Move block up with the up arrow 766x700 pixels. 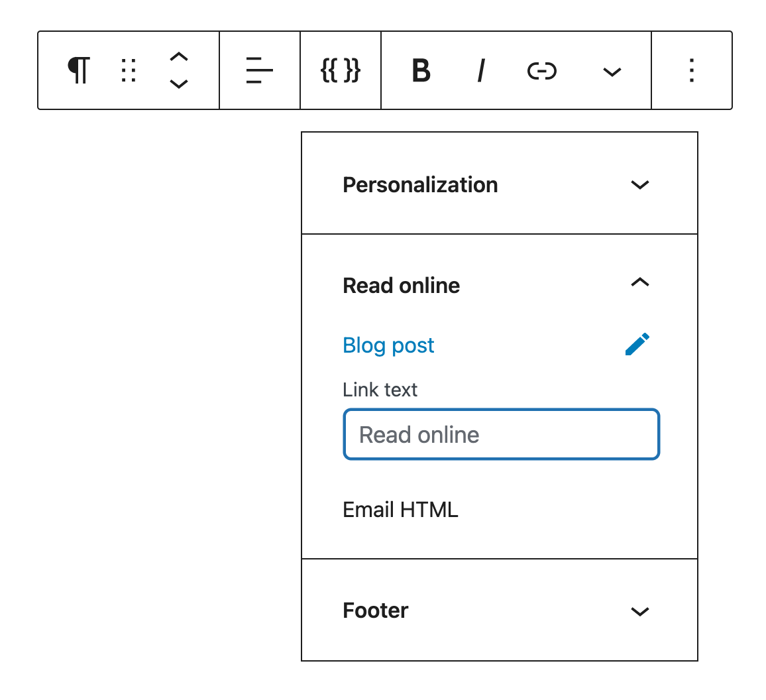pyautogui.click(x=179, y=57)
